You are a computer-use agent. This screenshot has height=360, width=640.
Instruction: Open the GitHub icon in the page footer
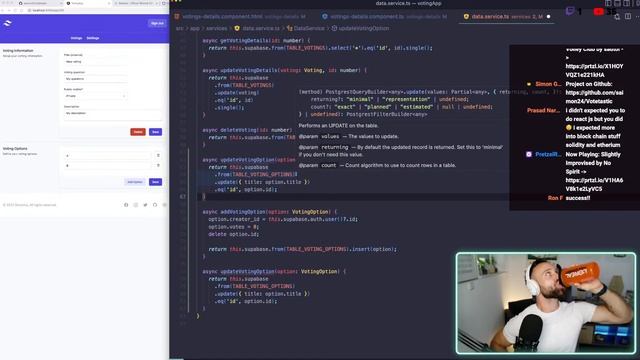click(x=155, y=205)
